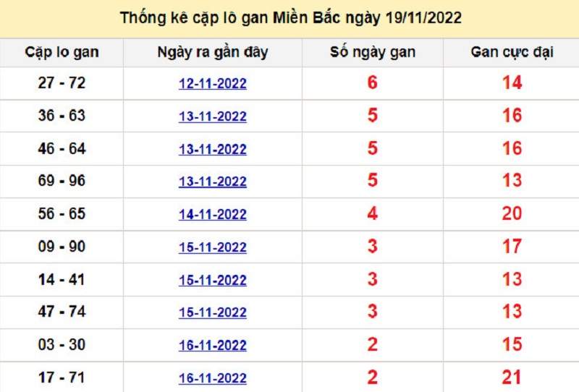579x392 pixels.
Task: Select the pair cell '56 - 65'
Action: (62, 213)
